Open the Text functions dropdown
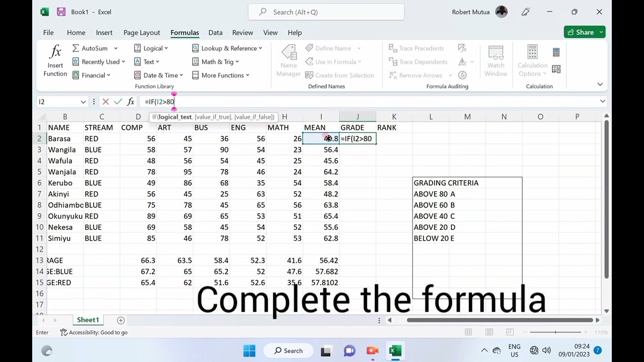This screenshot has width=644, height=362. [x=147, y=62]
